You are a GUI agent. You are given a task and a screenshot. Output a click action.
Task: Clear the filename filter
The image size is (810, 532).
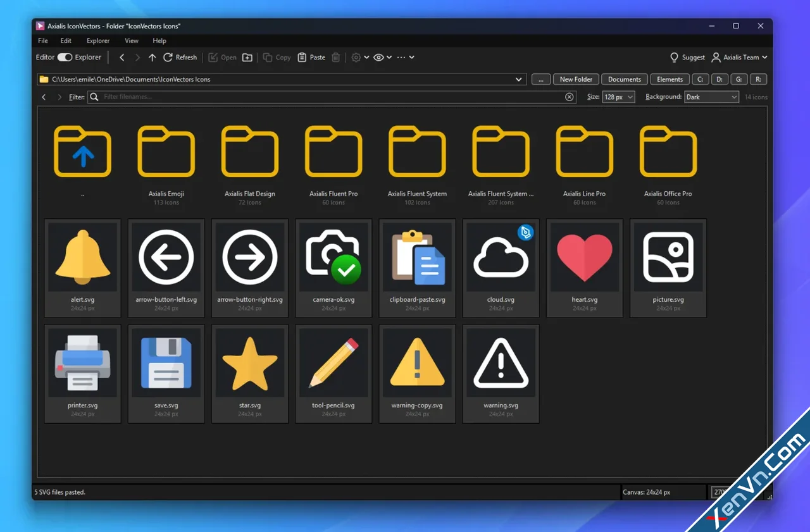tap(569, 97)
